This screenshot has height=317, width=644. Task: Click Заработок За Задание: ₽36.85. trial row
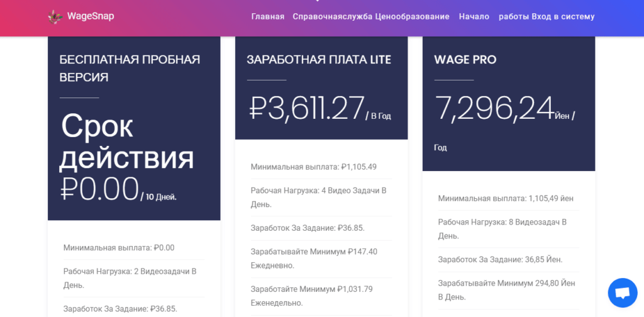[x=133, y=309]
